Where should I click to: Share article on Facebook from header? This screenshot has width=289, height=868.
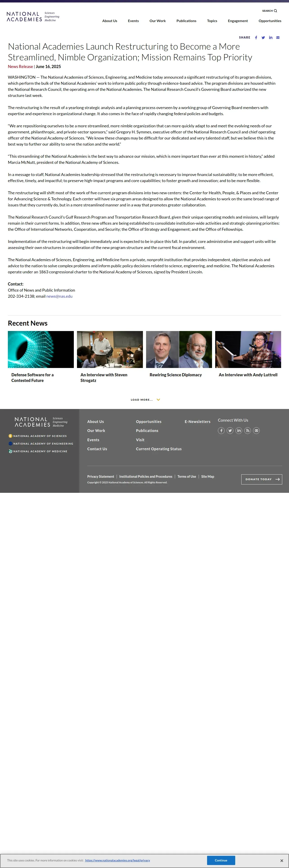[256, 38]
